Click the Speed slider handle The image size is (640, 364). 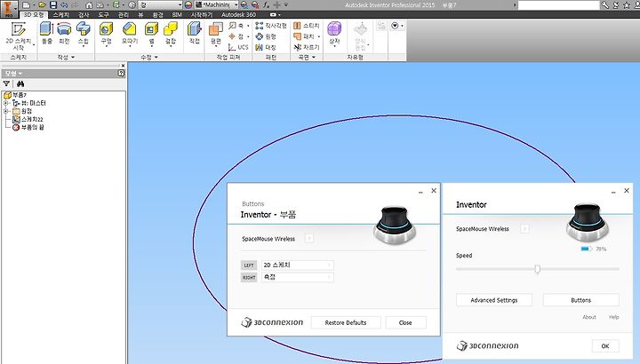click(538, 269)
